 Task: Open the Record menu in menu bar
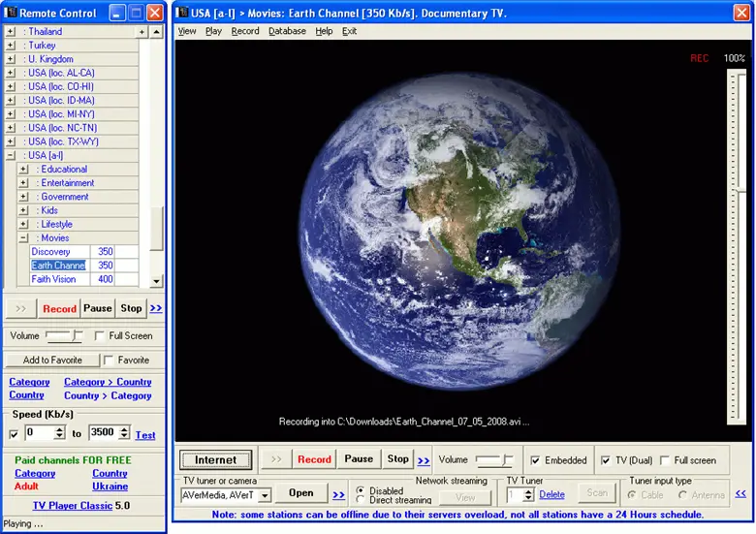245,31
